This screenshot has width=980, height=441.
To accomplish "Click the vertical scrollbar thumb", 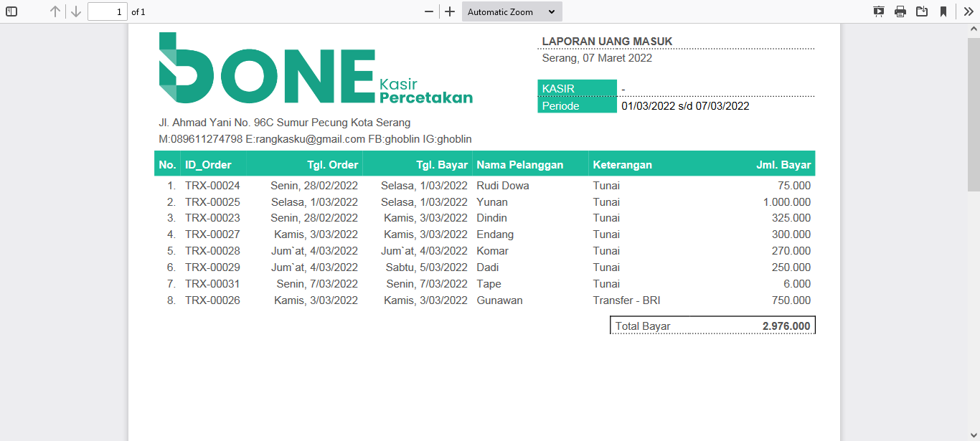I will coord(974,113).
